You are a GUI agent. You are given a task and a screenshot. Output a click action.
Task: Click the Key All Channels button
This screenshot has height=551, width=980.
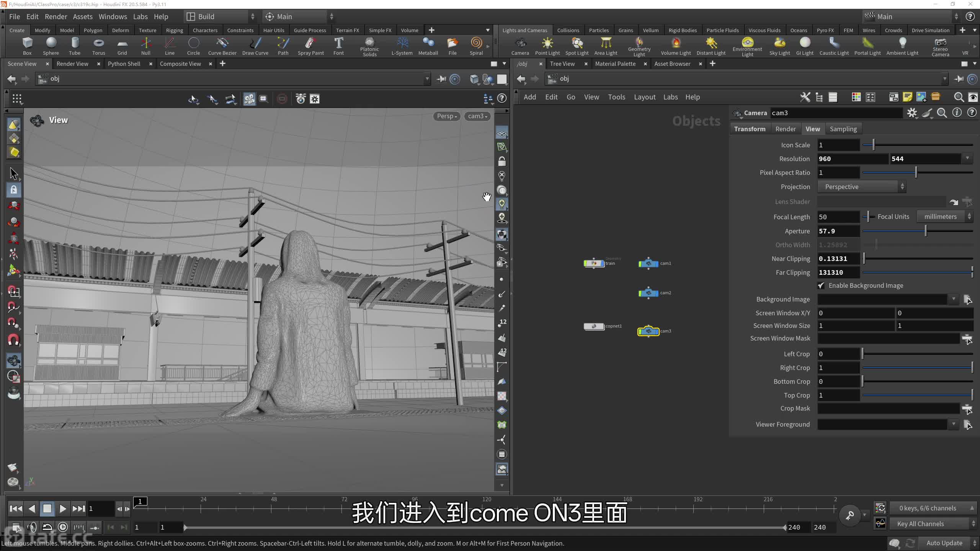[920, 524]
